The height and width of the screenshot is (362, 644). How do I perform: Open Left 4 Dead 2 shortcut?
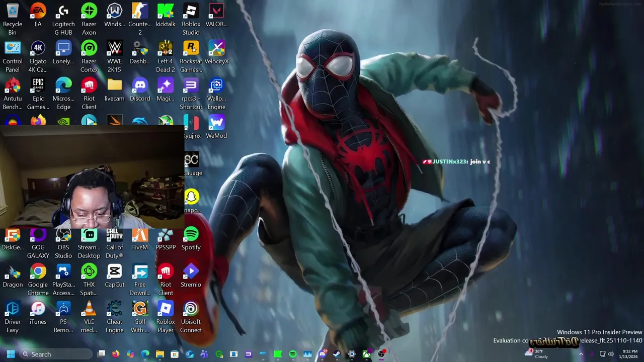166,57
